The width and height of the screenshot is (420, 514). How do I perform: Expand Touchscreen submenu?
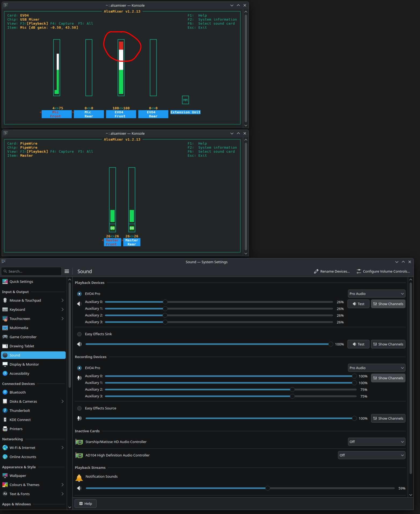tap(62, 318)
